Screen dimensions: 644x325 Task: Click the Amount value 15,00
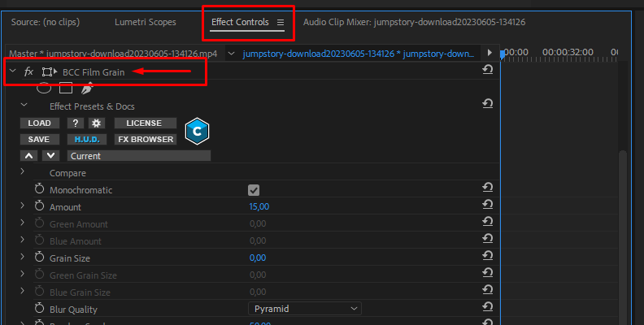coord(259,207)
